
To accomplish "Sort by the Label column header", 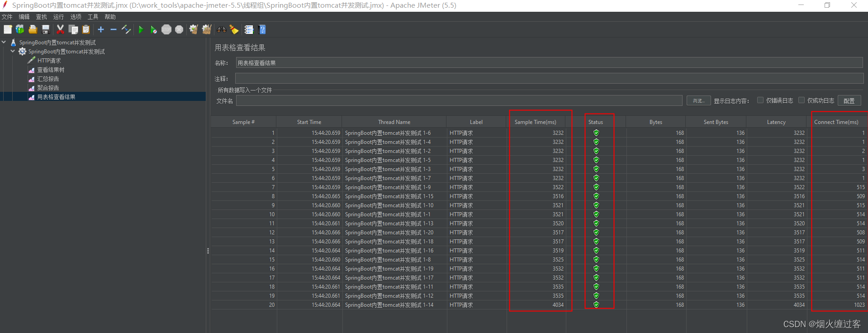I will [476, 122].
